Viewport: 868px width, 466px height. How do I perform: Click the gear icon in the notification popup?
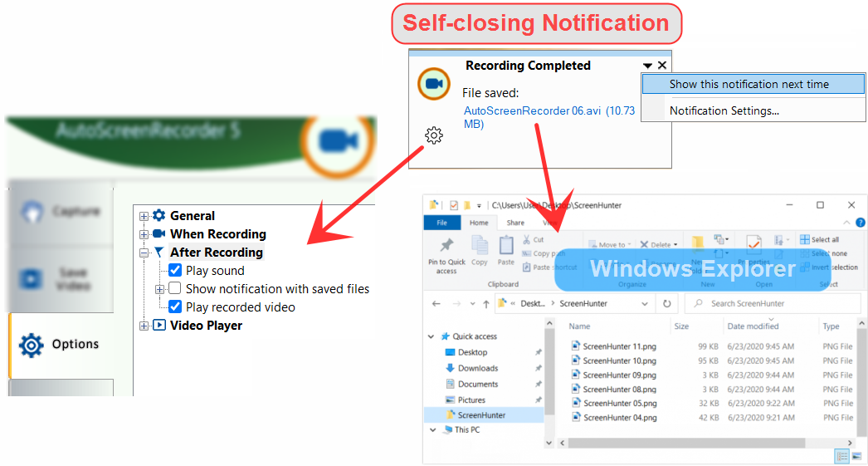(433, 135)
